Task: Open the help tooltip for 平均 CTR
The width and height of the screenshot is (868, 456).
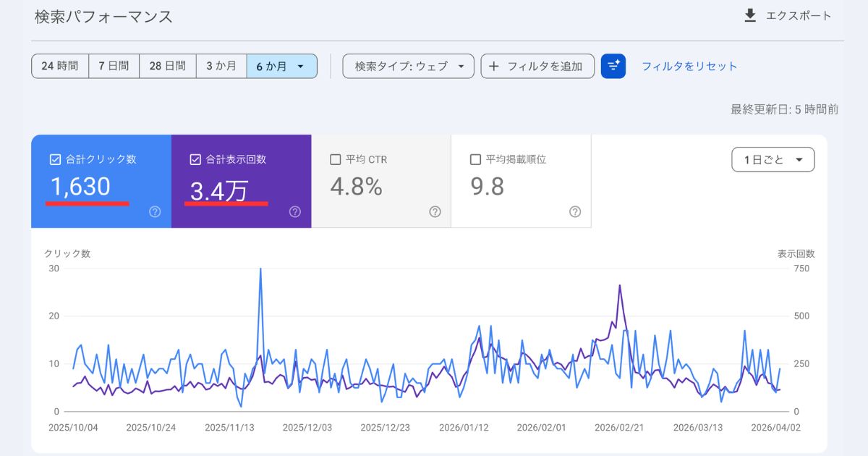Action: [x=435, y=212]
